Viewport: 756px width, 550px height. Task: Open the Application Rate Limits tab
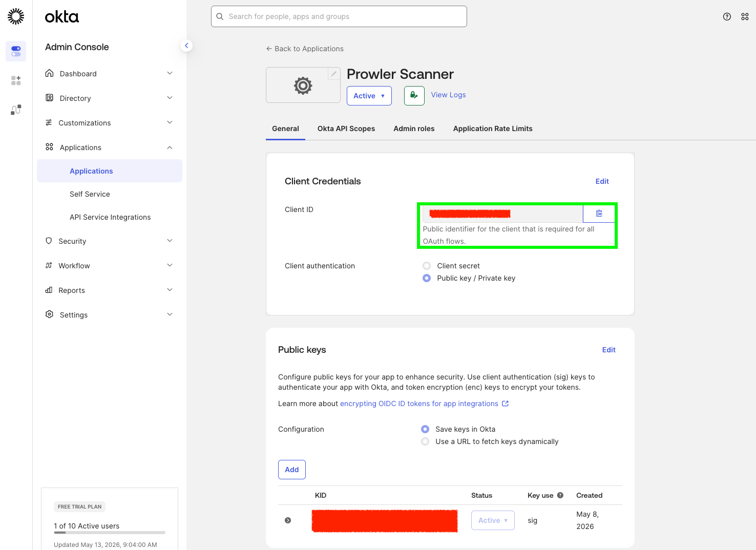[493, 129]
